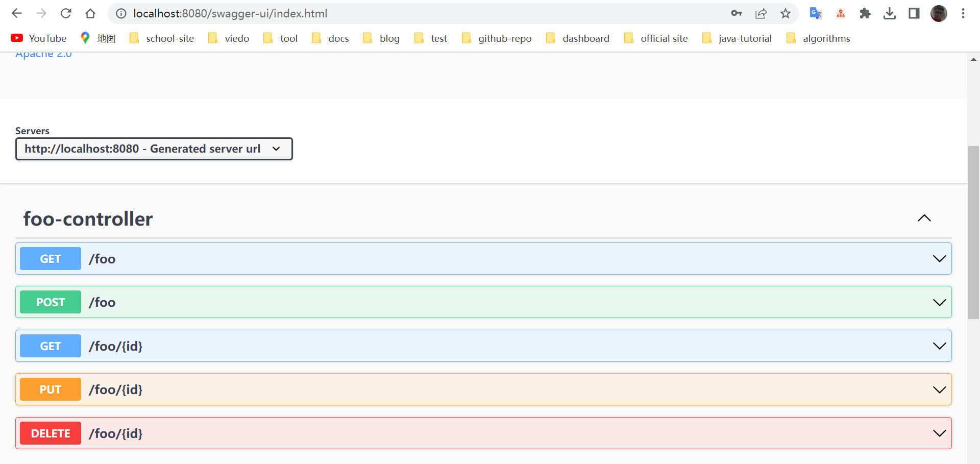The image size is (980, 464).
Task: Bookmark this page with the star icon
Action: (786, 13)
